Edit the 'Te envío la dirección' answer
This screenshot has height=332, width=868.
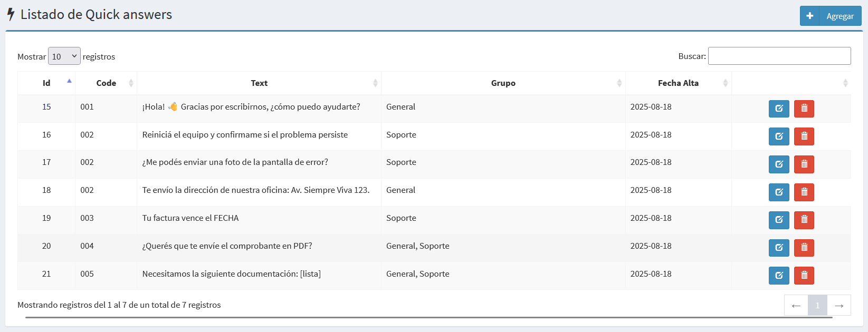pyautogui.click(x=779, y=192)
